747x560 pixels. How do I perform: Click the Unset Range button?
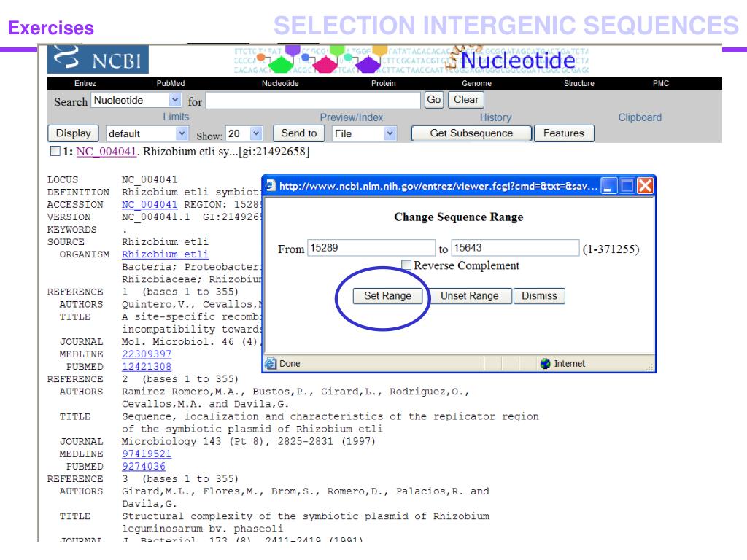coord(469,296)
